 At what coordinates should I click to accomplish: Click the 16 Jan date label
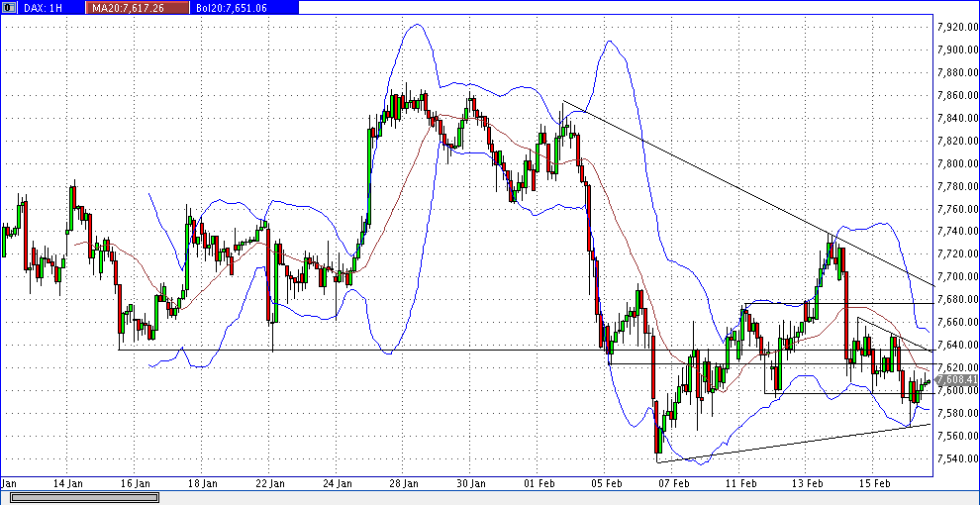point(135,483)
